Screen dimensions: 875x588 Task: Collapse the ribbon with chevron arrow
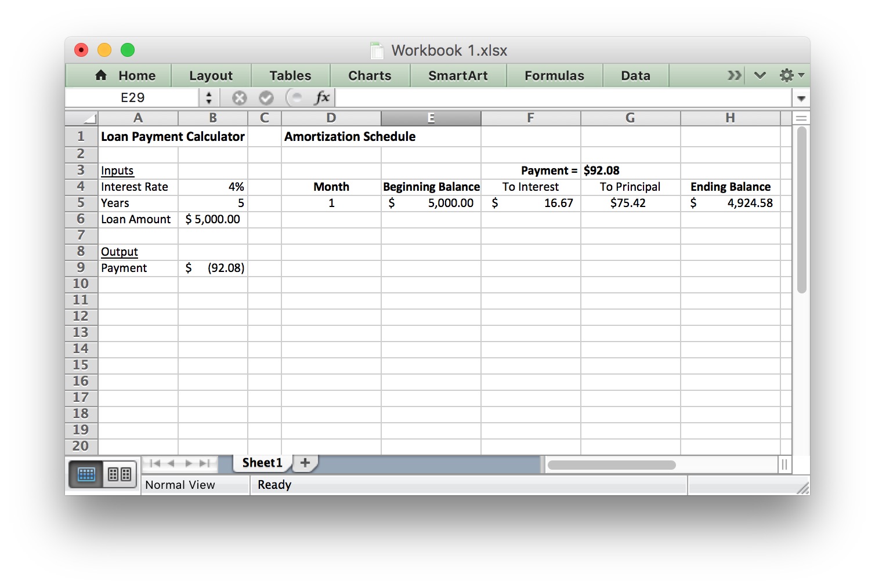(x=760, y=75)
